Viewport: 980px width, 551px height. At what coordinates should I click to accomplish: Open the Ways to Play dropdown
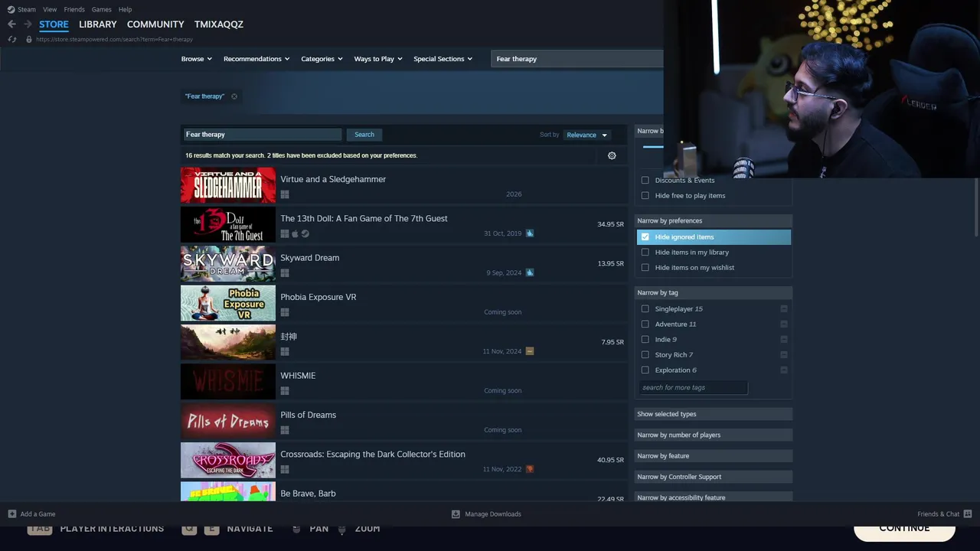click(x=378, y=59)
